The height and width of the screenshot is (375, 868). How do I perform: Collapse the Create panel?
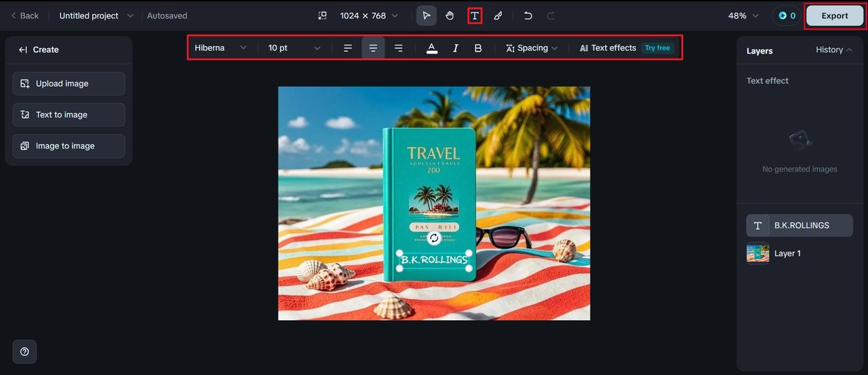[x=23, y=50]
